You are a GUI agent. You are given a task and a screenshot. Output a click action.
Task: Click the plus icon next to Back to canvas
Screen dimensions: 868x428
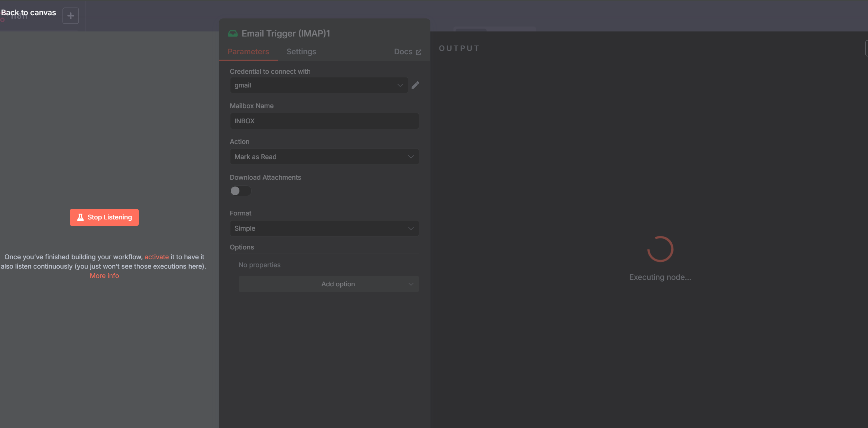[71, 16]
